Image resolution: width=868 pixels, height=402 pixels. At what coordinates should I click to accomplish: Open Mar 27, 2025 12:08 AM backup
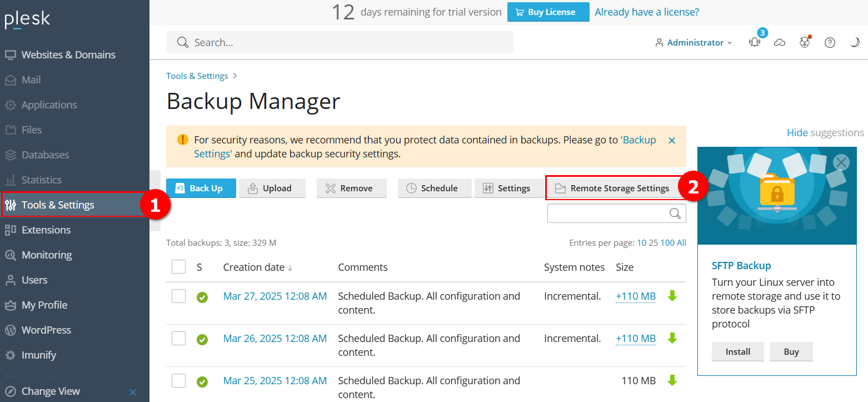[x=275, y=296]
